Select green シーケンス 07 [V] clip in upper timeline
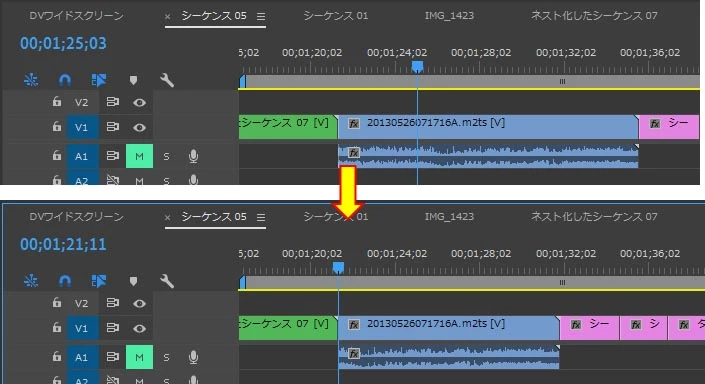 288,127
